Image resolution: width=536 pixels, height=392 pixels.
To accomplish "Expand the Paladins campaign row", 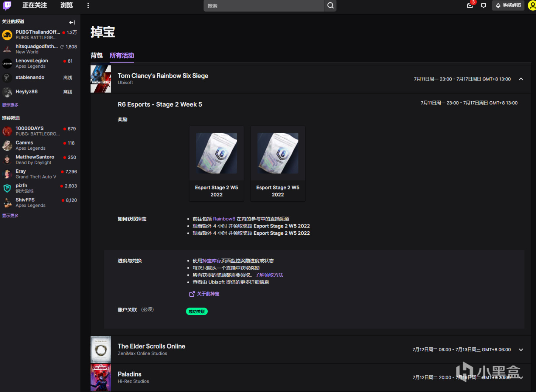I will (x=521, y=378).
